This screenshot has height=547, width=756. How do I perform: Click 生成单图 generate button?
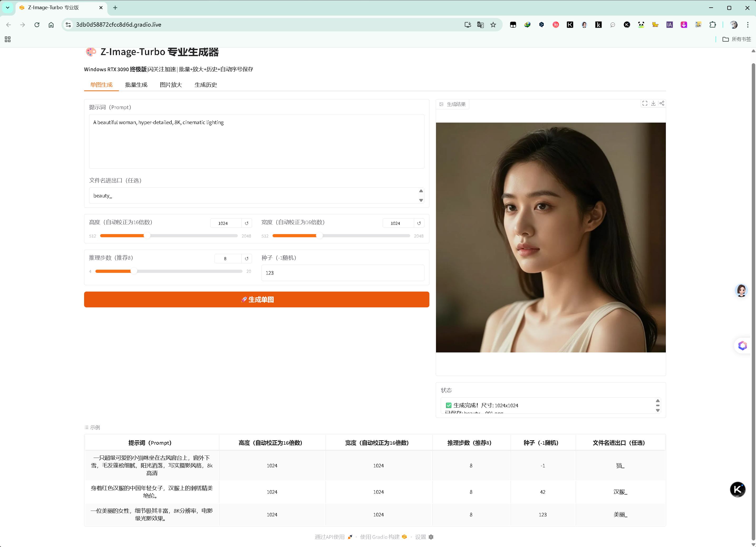(x=256, y=299)
